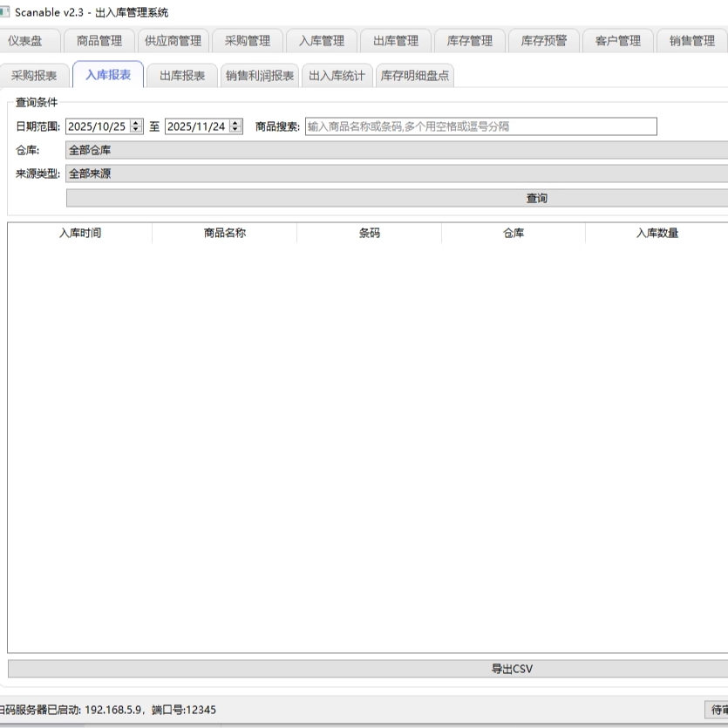
Task: Increment the start date with the up stepper
Action: pyautogui.click(x=137, y=122)
